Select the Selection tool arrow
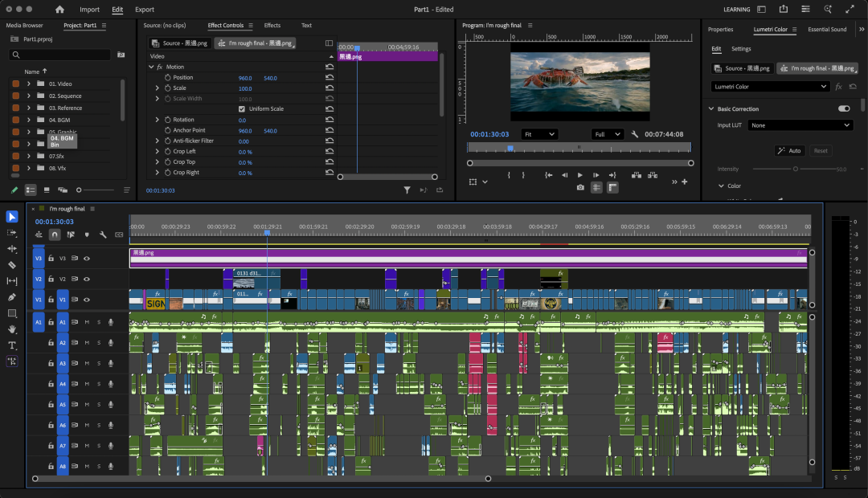 pos(11,217)
